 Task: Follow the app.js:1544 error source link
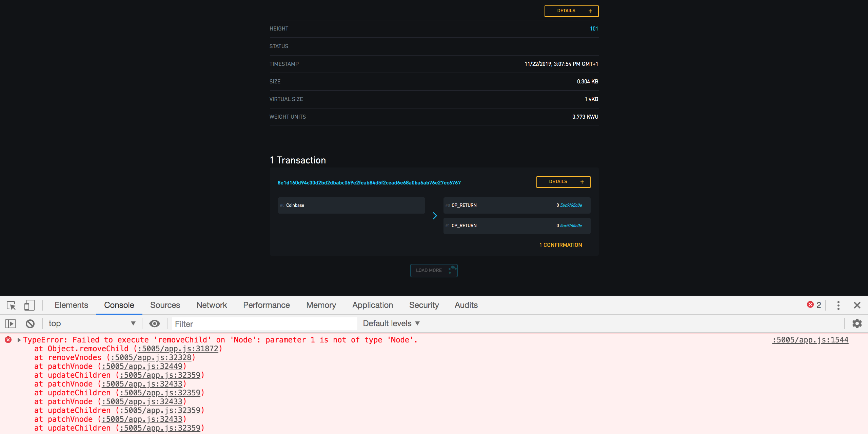(810, 339)
